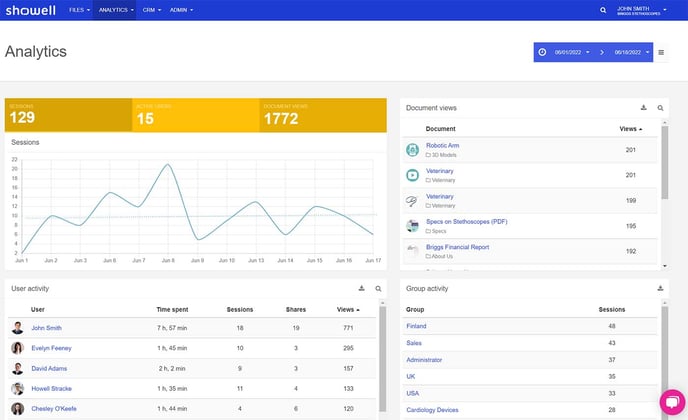This screenshot has width=688, height=420.
Task: Sort User activity by Sessions header
Action: [x=240, y=309]
